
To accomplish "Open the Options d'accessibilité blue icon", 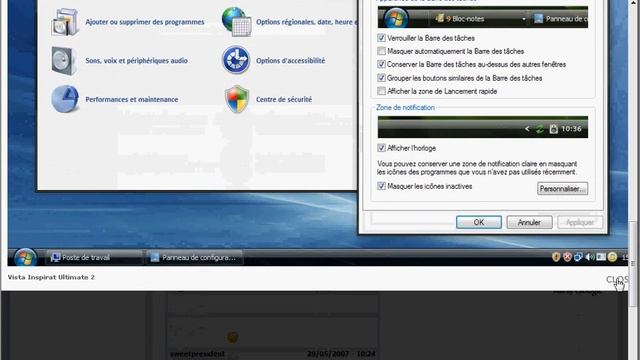I will [236, 60].
